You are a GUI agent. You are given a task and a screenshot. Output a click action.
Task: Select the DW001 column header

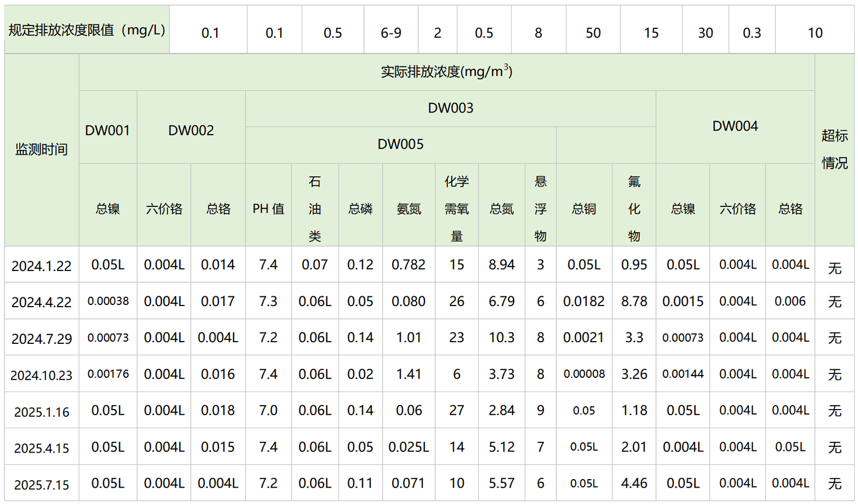(x=108, y=131)
